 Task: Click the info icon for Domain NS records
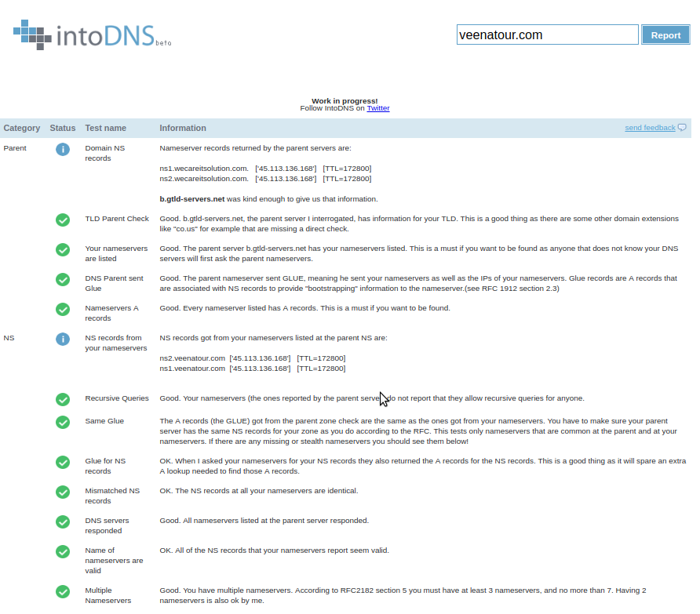point(63,149)
